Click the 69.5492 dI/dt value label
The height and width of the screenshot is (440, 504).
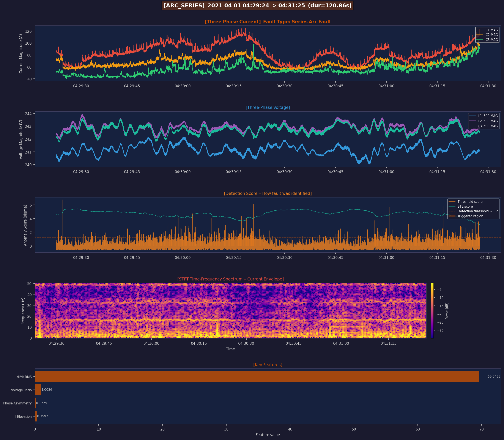tap(494, 376)
